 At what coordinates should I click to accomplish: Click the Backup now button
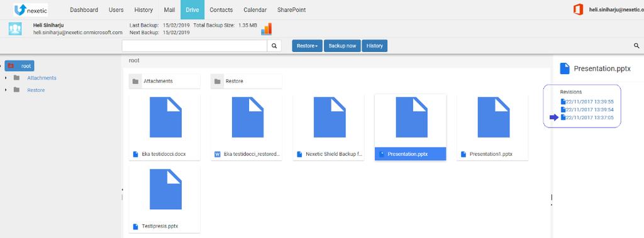click(x=342, y=46)
